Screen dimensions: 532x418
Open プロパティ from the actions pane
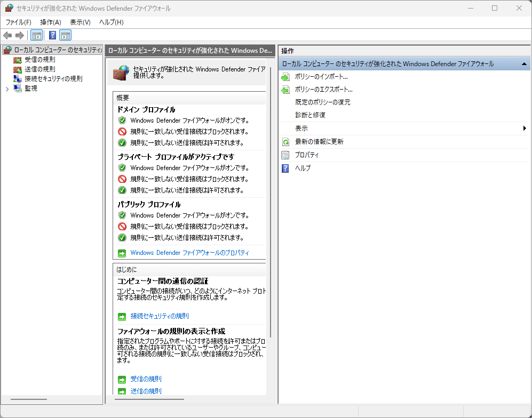coord(307,155)
